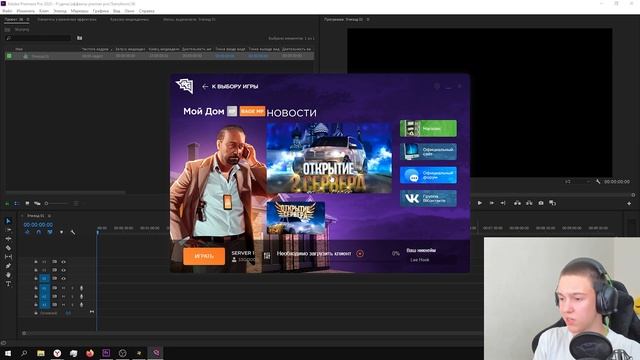Play the sequence in Program monitor
The width and height of the screenshot is (640, 360).
480,203
